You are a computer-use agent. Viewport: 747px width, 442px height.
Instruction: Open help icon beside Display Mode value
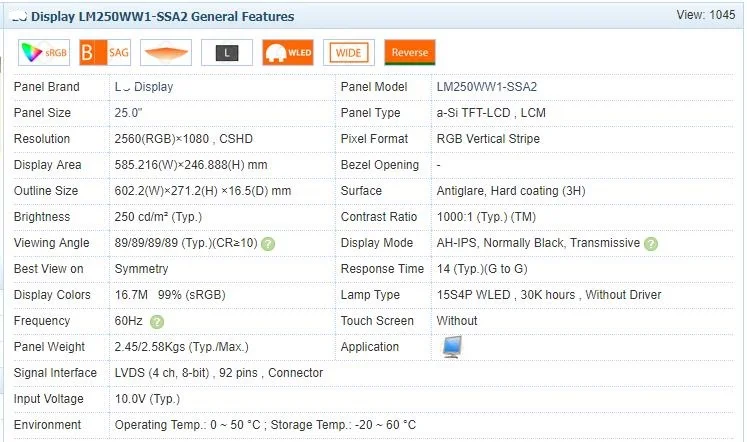[x=651, y=243]
